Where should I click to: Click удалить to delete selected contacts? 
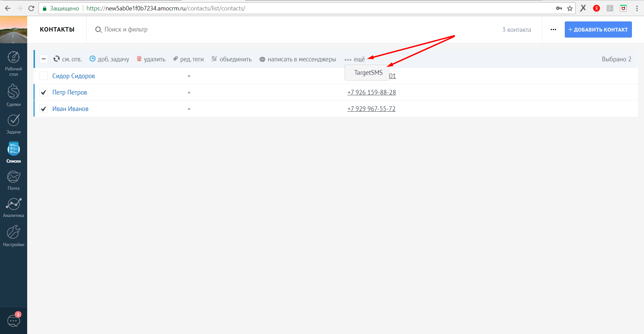coord(151,59)
